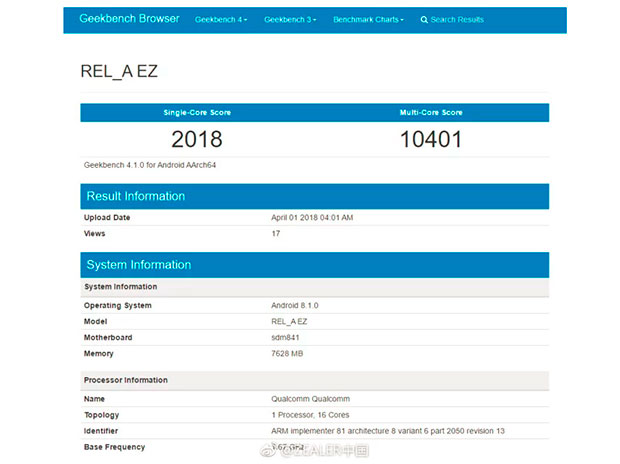Click the Search Results field
The height and width of the screenshot is (464, 620).
(x=457, y=20)
